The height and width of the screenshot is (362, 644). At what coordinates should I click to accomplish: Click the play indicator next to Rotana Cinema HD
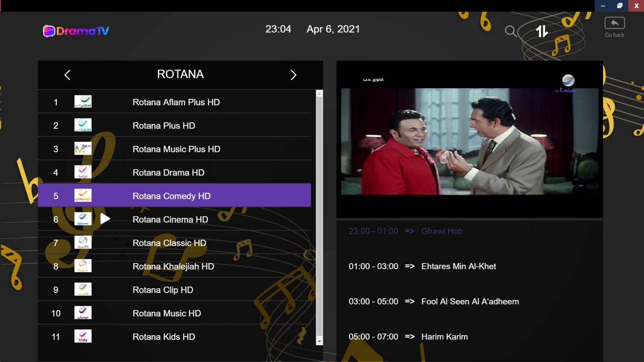(x=105, y=218)
